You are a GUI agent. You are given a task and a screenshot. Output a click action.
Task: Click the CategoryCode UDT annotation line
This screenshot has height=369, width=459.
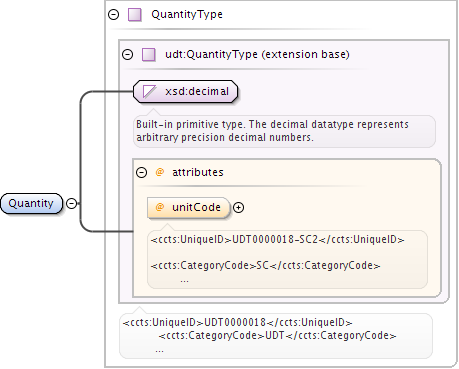click(x=277, y=336)
